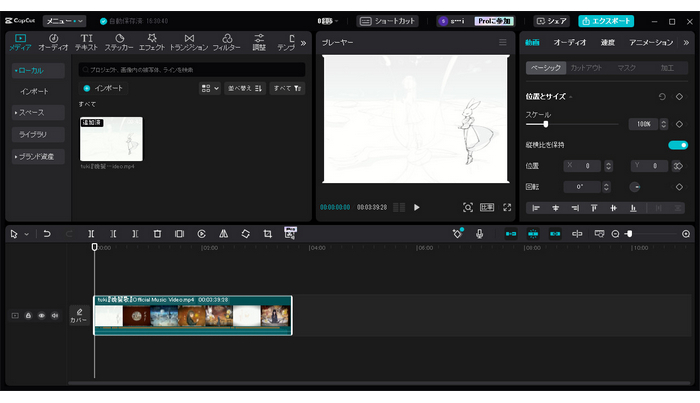Click the Align top icon in properties
The width and height of the screenshot is (700, 403).
[594, 208]
